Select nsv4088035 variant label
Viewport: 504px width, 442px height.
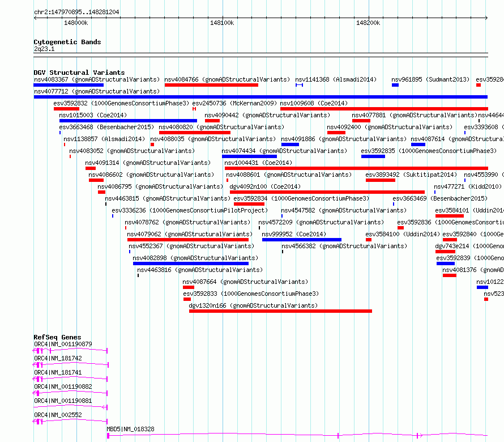coord(213,139)
